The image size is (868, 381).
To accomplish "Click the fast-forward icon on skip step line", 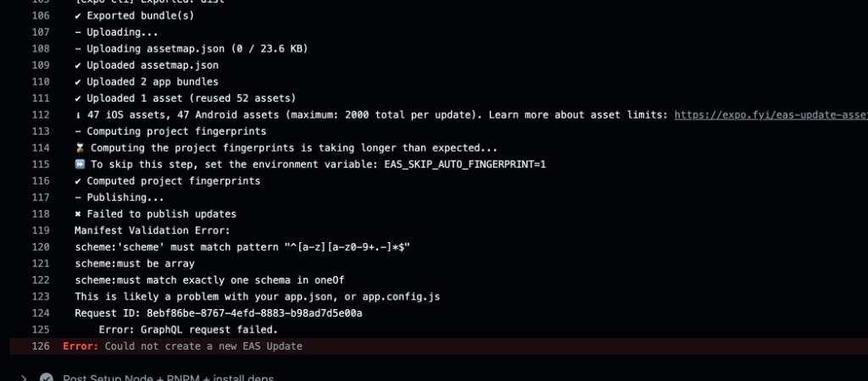I will pos(79,164).
